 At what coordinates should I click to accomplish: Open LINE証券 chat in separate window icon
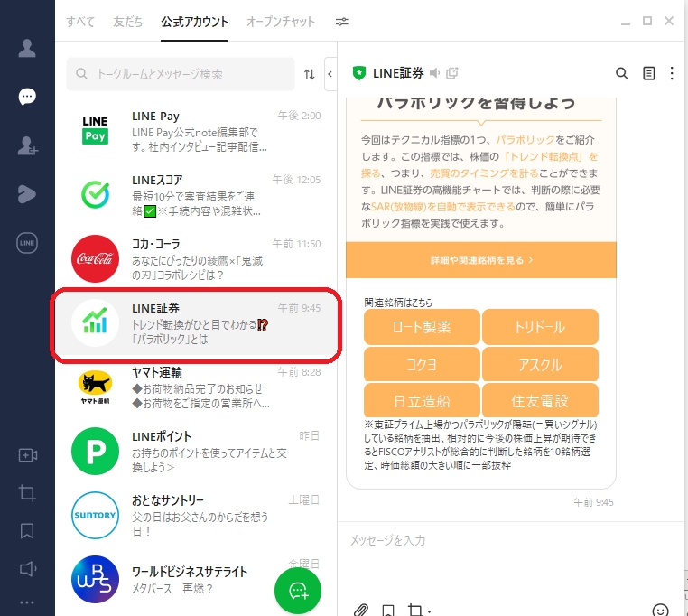(x=452, y=73)
